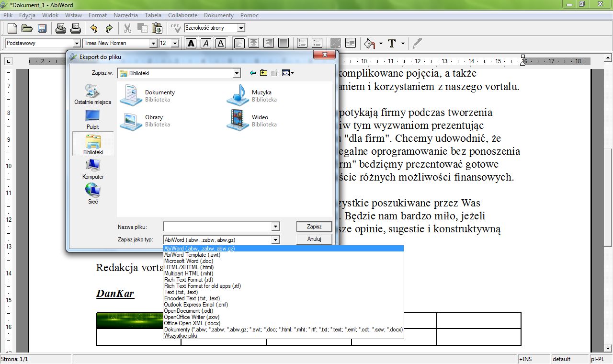Open the Wstaw menu
The height and width of the screenshot is (364, 613).
coord(74,15)
